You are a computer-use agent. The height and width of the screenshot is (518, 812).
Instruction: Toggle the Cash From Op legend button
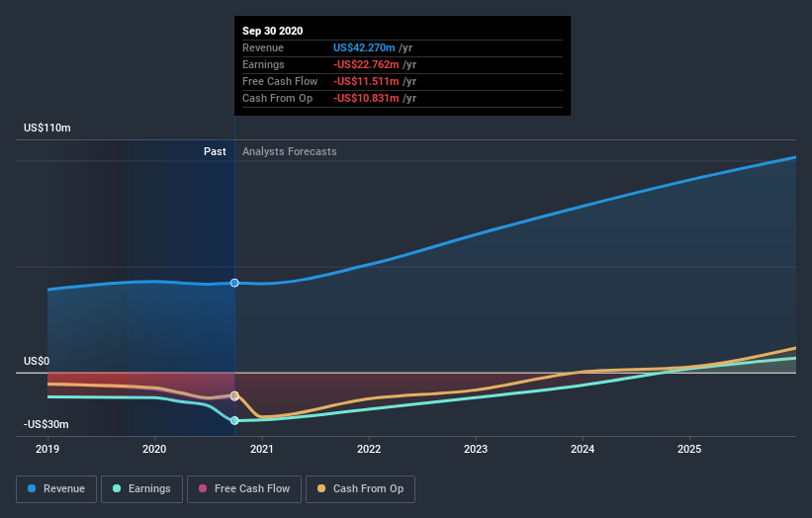[x=360, y=489]
